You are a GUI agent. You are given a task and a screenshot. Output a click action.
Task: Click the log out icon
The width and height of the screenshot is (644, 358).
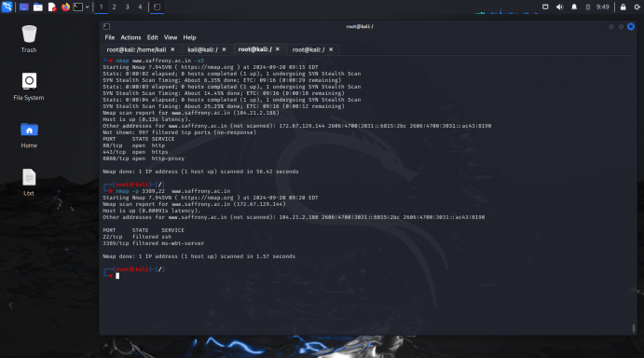tap(637, 7)
